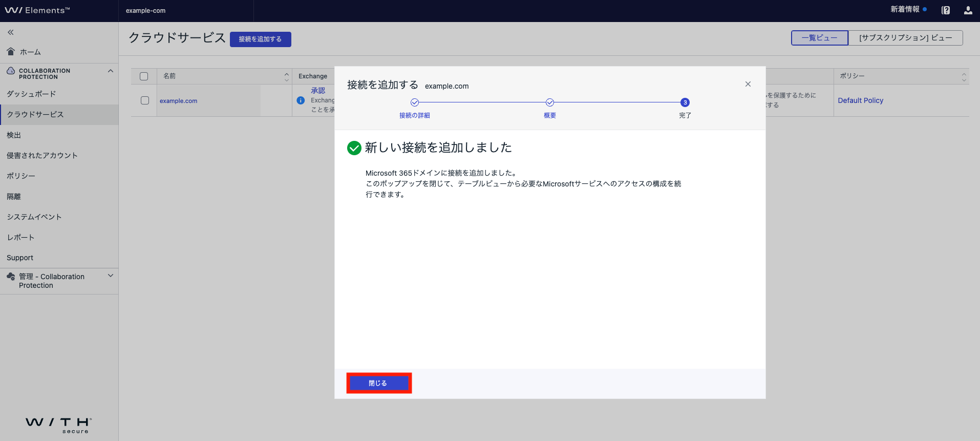Click the example-com organization selector
Screen dimensions: 980x441
click(186, 11)
